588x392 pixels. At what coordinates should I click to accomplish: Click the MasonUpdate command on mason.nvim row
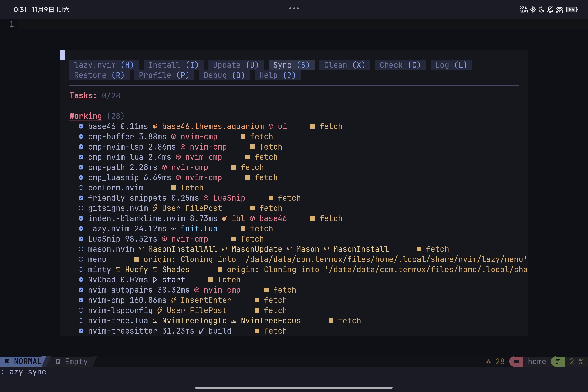coord(257,249)
